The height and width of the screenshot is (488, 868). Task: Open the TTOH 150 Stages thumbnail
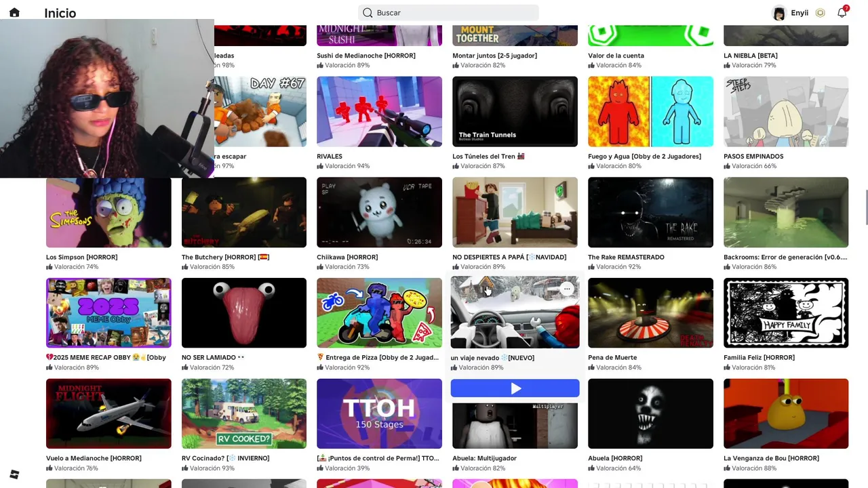coord(380,413)
